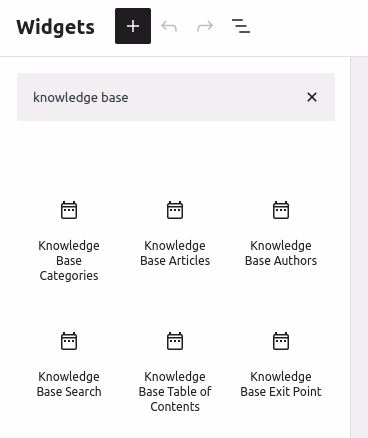Click the undo arrow icon
This screenshot has height=438, width=368.
(x=169, y=26)
